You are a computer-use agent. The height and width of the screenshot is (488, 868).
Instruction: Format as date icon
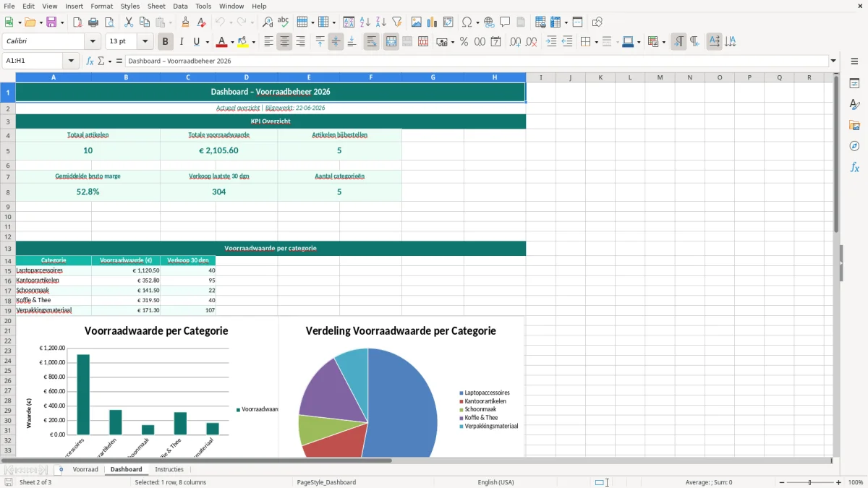[x=495, y=42]
